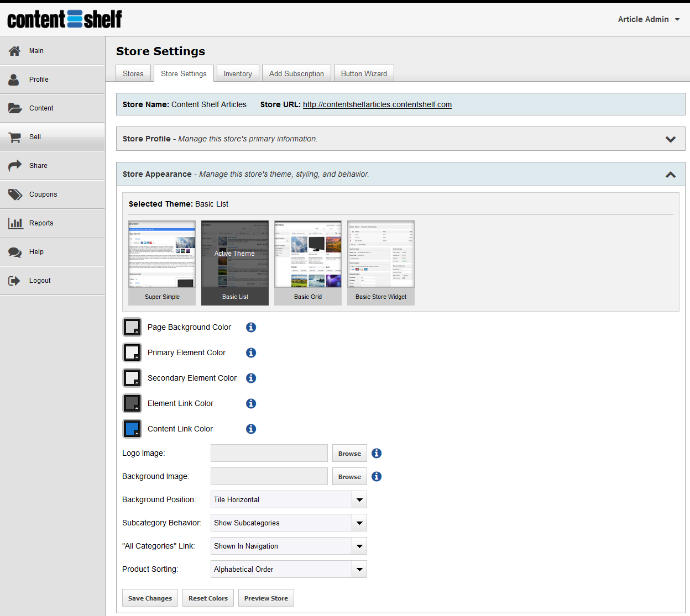Open Reports in the sidebar menu
The width and height of the screenshot is (690, 616).
pos(53,223)
